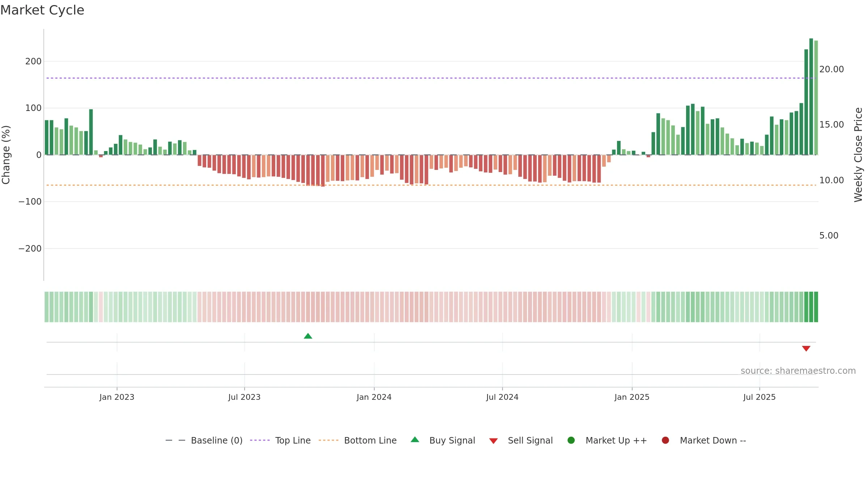Click the 10.00 tick on the price axis
This screenshot has height=488, width=868.
pos(831,180)
